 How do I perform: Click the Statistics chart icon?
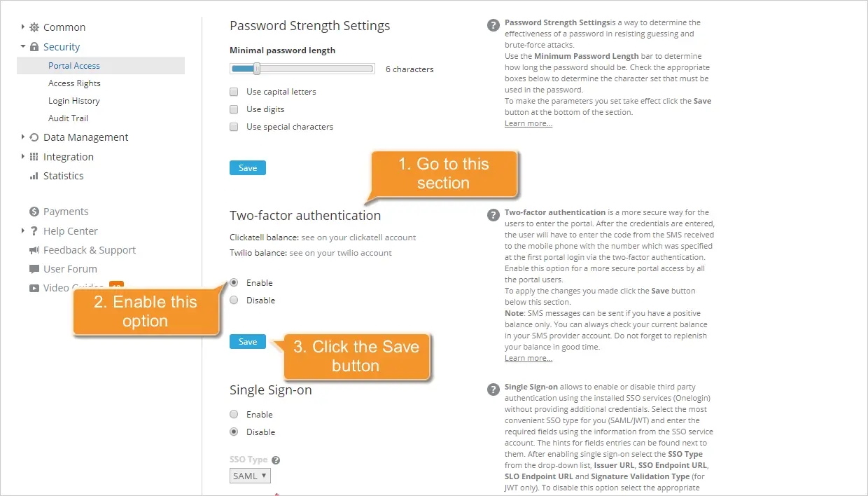[x=34, y=175]
